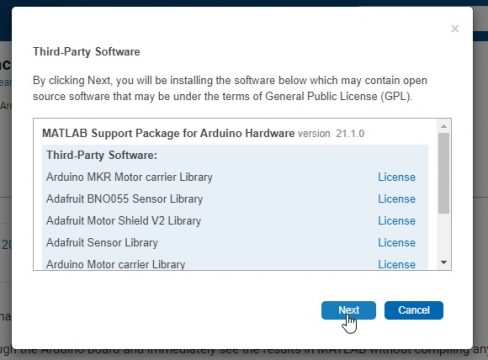
Task: Select the Adafruit BNO055 Sensor Library text
Action: point(125,199)
